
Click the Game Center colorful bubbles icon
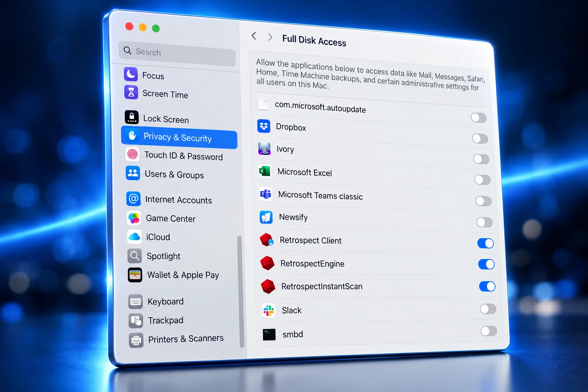(134, 218)
